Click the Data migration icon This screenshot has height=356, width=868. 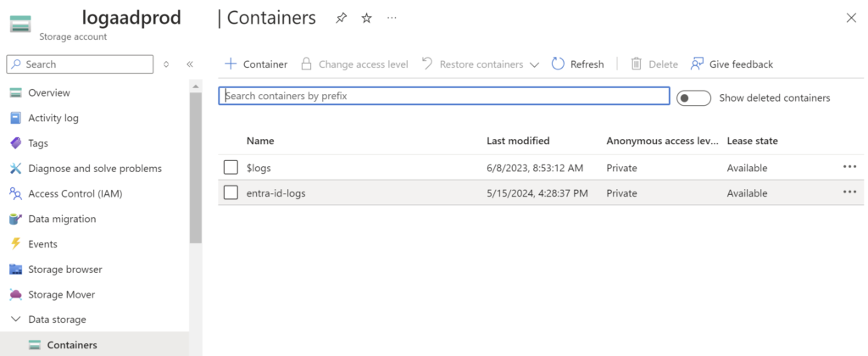pyautogui.click(x=15, y=219)
